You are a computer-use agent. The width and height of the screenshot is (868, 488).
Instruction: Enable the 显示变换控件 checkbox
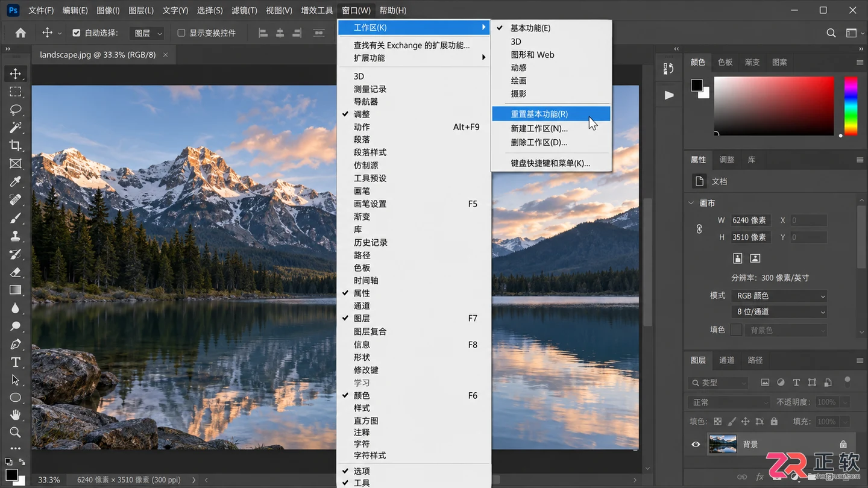[x=181, y=33]
